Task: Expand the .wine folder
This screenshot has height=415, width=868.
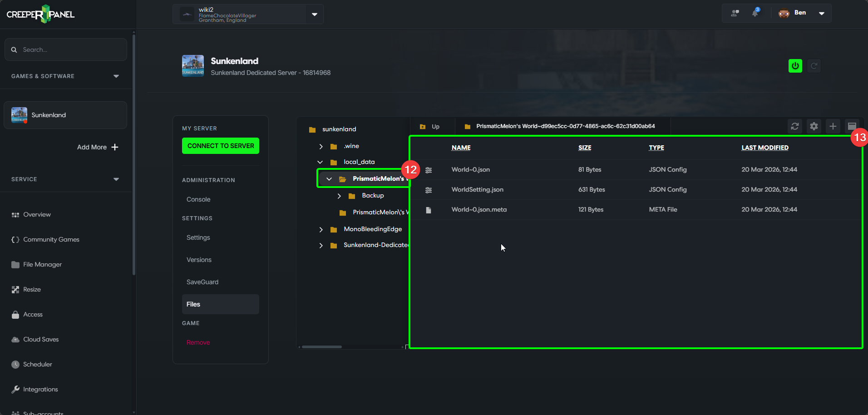Action: point(321,146)
